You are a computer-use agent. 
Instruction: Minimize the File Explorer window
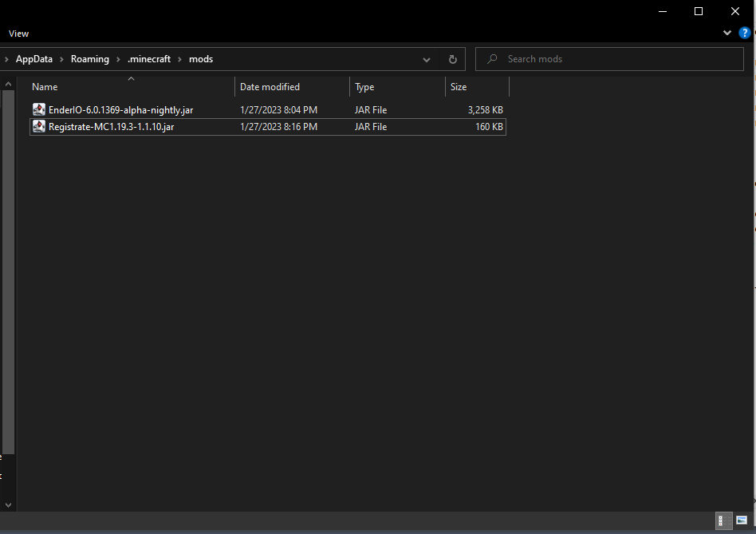click(663, 11)
